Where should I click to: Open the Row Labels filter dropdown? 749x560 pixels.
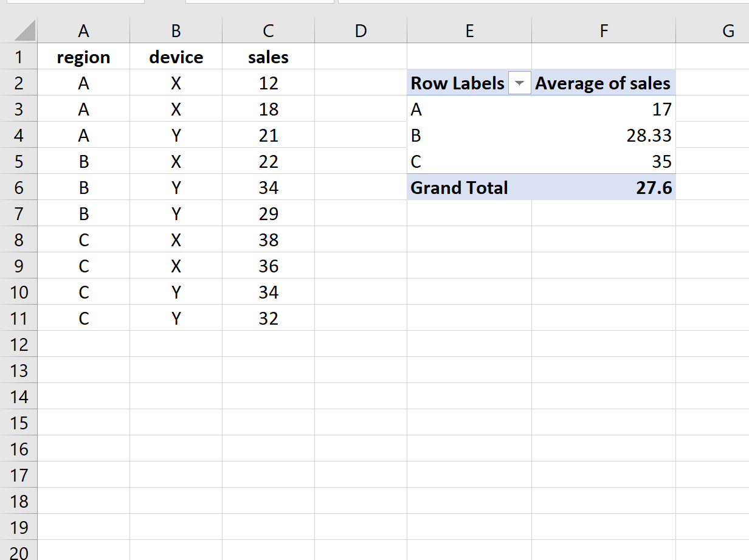pyautogui.click(x=519, y=83)
